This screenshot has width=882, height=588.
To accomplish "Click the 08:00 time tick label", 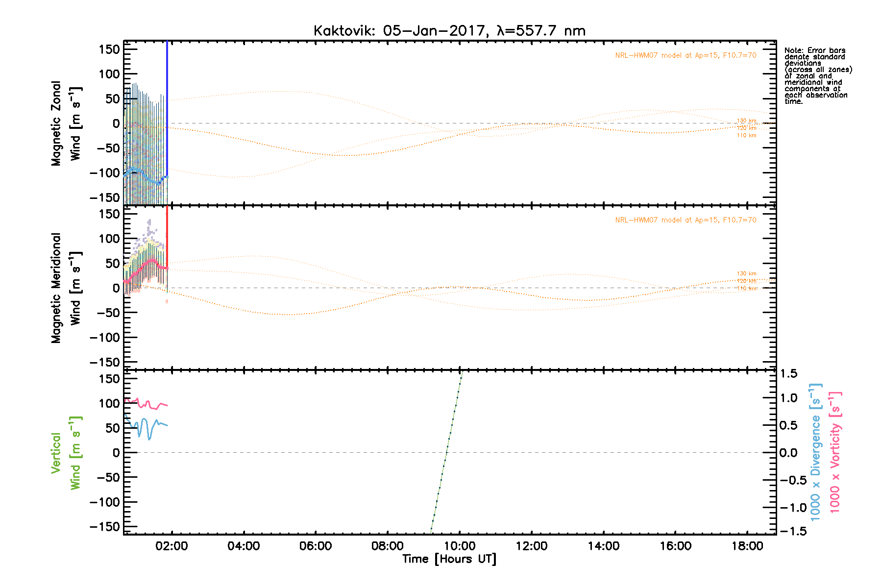I will point(388,546).
